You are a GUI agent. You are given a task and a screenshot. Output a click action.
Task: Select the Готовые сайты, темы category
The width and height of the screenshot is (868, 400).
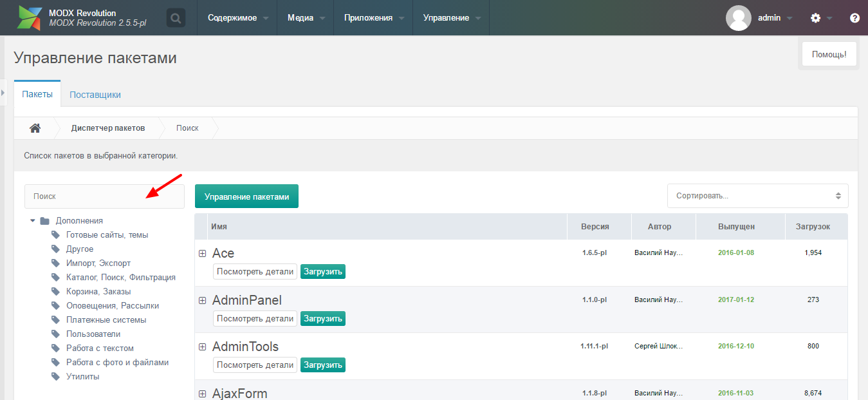click(107, 235)
